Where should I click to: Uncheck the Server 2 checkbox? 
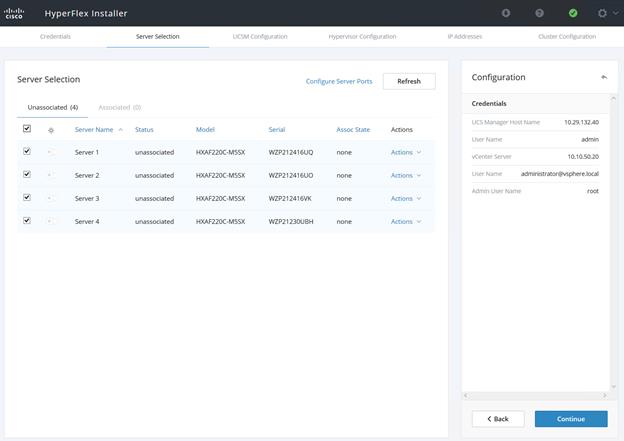pos(27,174)
